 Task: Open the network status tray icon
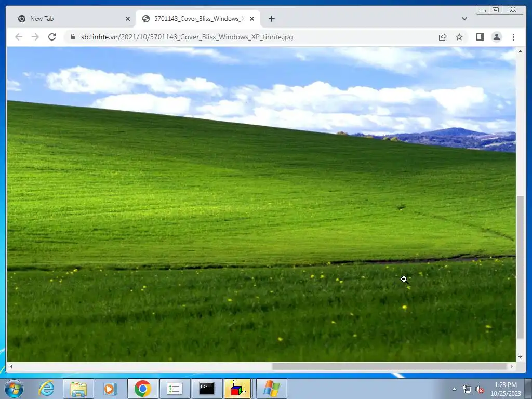tap(467, 389)
